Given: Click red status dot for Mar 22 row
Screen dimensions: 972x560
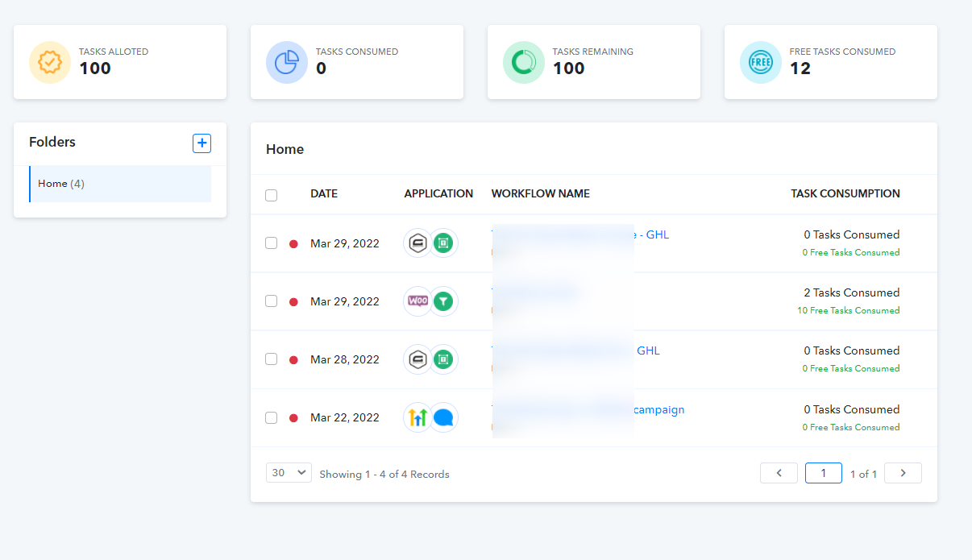Looking at the screenshot, I should (x=293, y=418).
